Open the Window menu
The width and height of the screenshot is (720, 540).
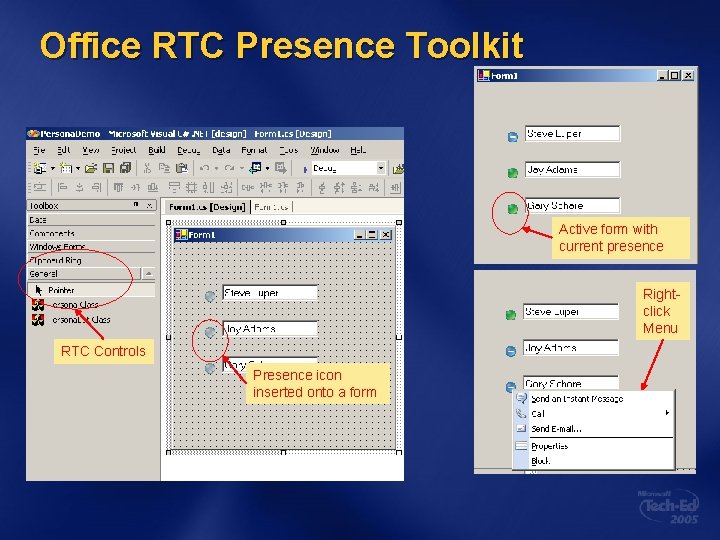coord(325,150)
